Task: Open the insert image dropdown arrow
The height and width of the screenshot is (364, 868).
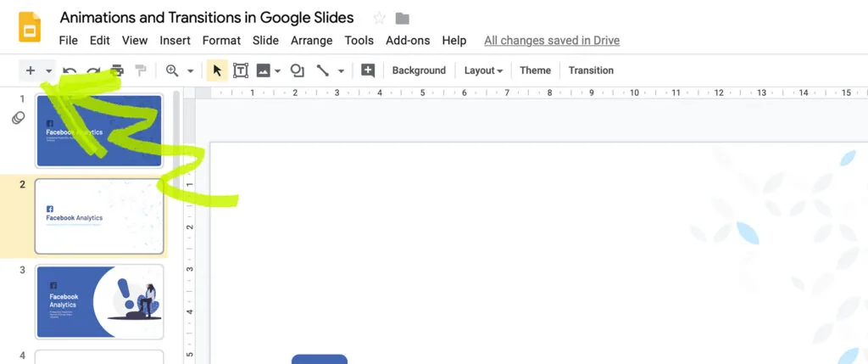Action: [x=278, y=71]
